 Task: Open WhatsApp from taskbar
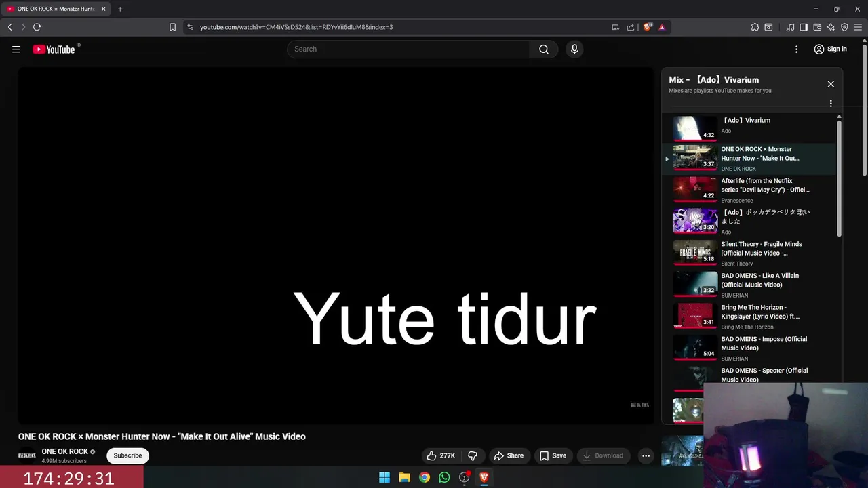pyautogui.click(x=444, y=477)
